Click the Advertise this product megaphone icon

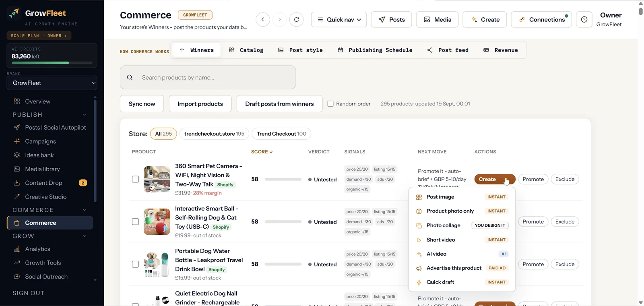(x=419, y=268)
